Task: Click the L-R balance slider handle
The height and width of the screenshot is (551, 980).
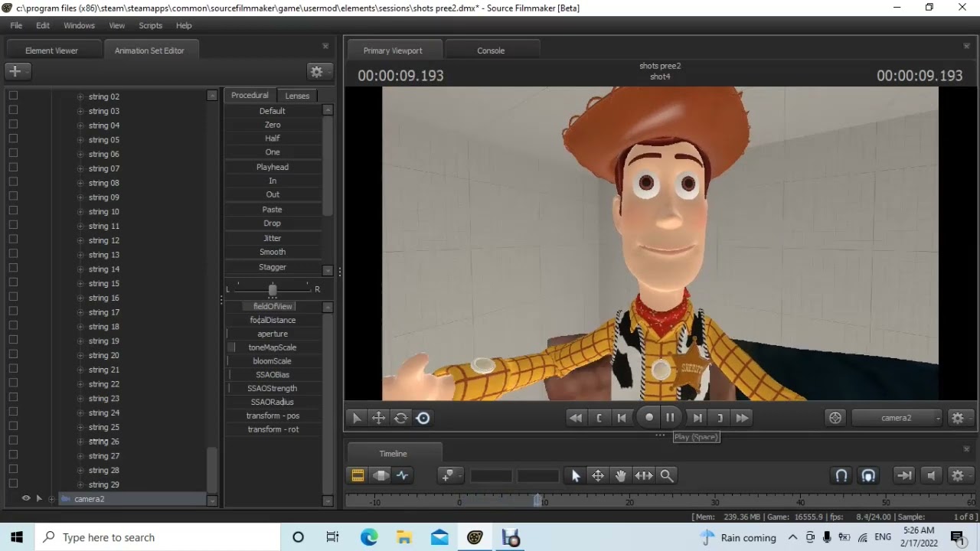Action: (x=273, y=289)
